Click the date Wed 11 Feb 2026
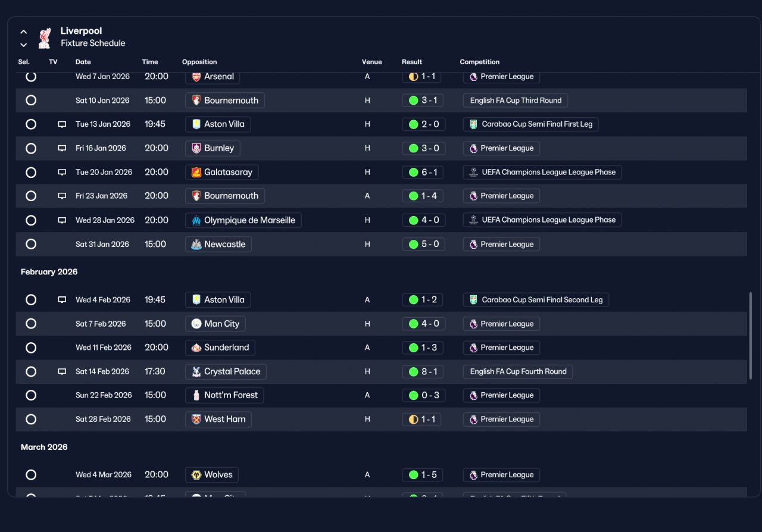This screenshot has height=532, width=762. (x=104, y=348)
